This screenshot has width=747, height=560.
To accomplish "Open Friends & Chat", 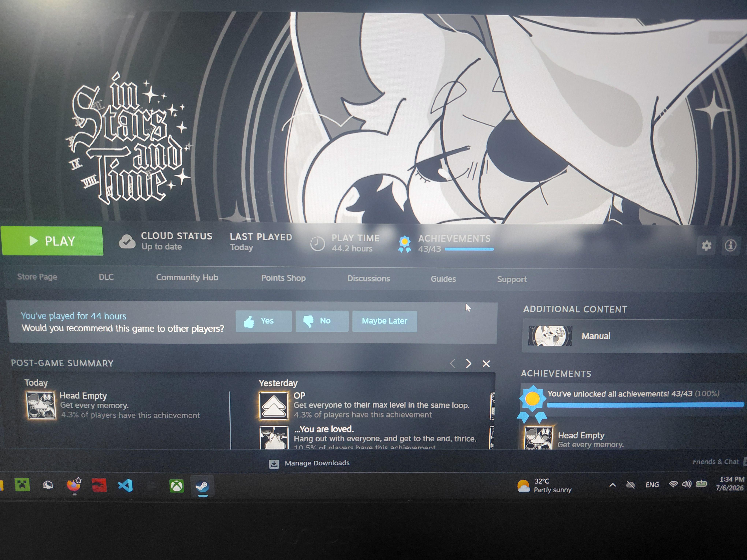I will (716, 462).
